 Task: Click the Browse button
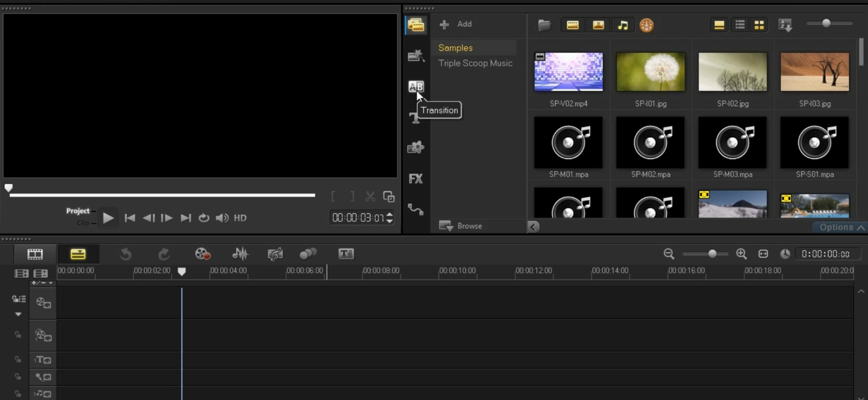pos(461,226)
